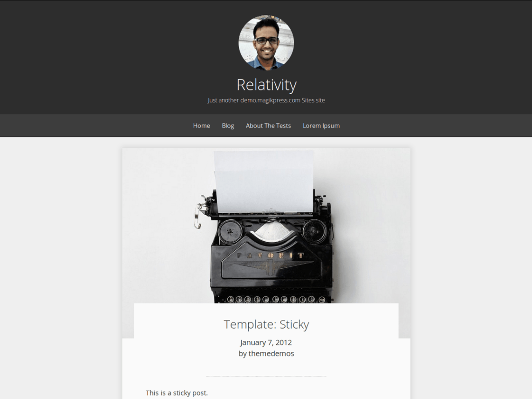Click the blank paper in the typewriter
This screenshot has width=532, height=399.
264,182
